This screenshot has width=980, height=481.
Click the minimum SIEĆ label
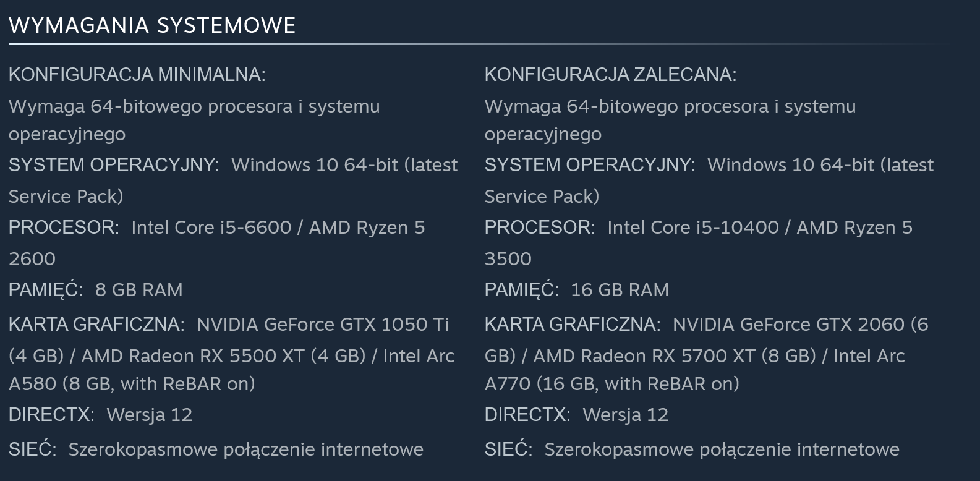coord(32,449)
